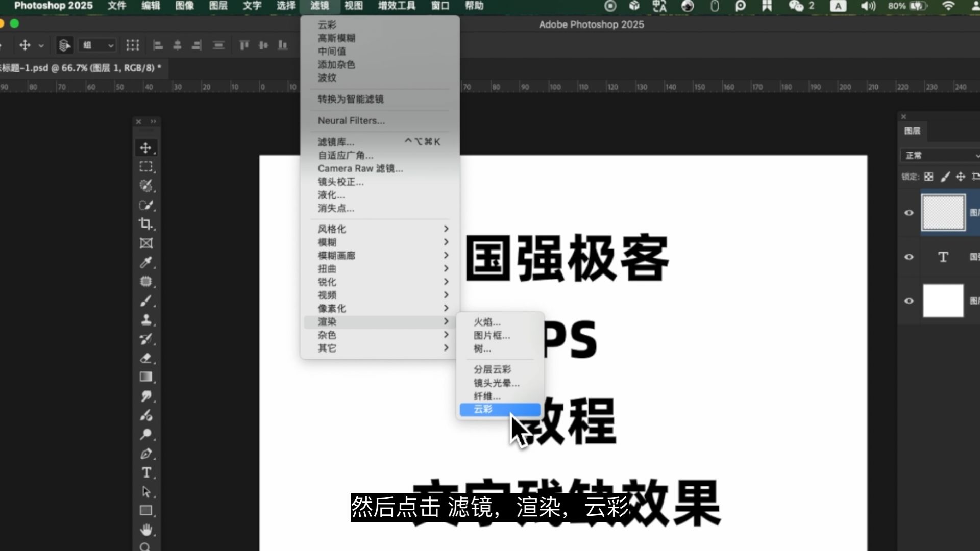Select the Rectangular Marquee tool
The height and width of the screenshot is (551, 980).
146,167
